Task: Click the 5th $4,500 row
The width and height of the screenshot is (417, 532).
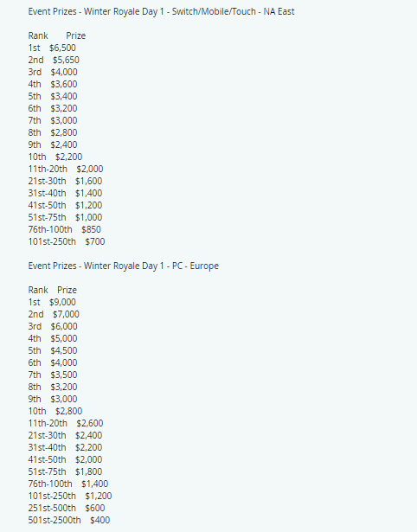Action: 53,350
